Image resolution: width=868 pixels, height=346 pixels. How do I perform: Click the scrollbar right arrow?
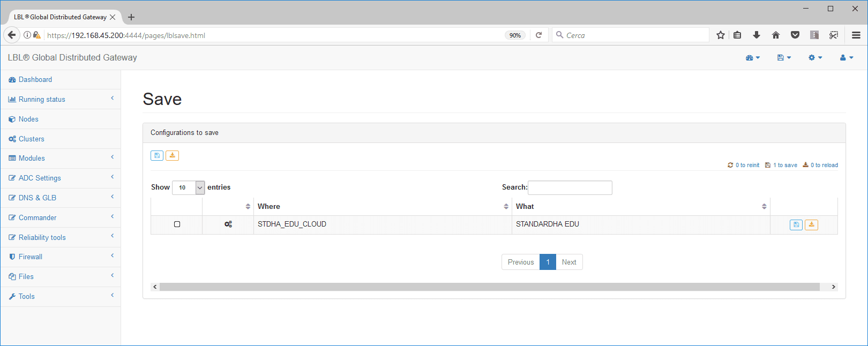point(833,287)
